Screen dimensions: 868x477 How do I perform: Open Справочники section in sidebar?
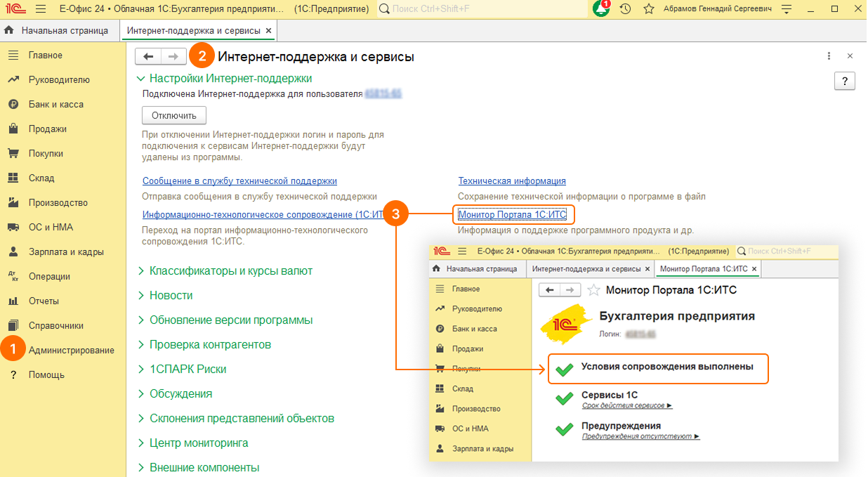pyautogui.click(x=56, y=326)
